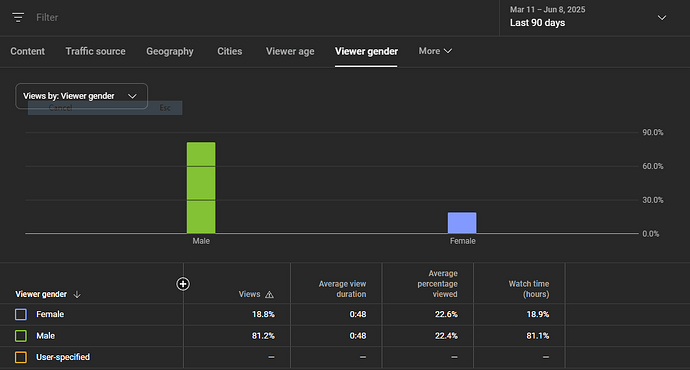Expand the More tabs menu
The width and height of the screenshot is (690, 370).
(x=435, y=51)
